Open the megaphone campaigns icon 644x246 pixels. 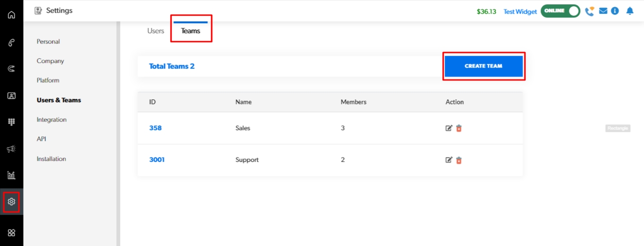pyautogui.click(x=11, y=149)
